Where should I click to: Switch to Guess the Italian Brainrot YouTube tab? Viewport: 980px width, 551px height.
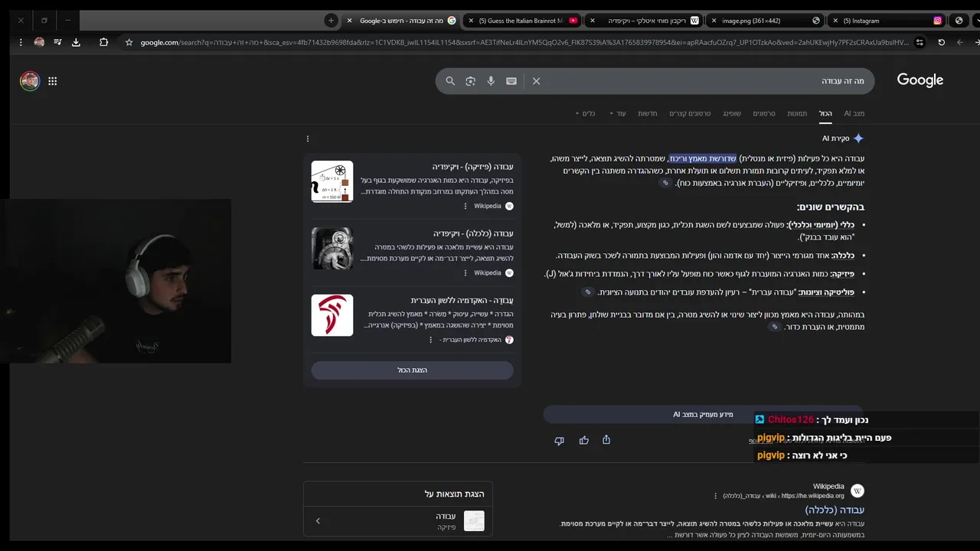tap(521, 21)
